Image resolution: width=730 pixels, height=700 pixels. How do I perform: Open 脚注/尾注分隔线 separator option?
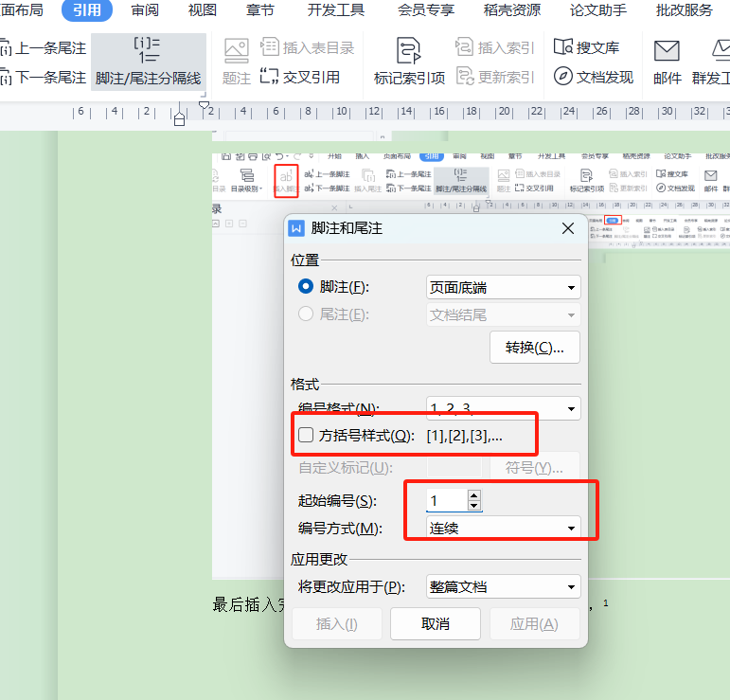coord(148,62)
